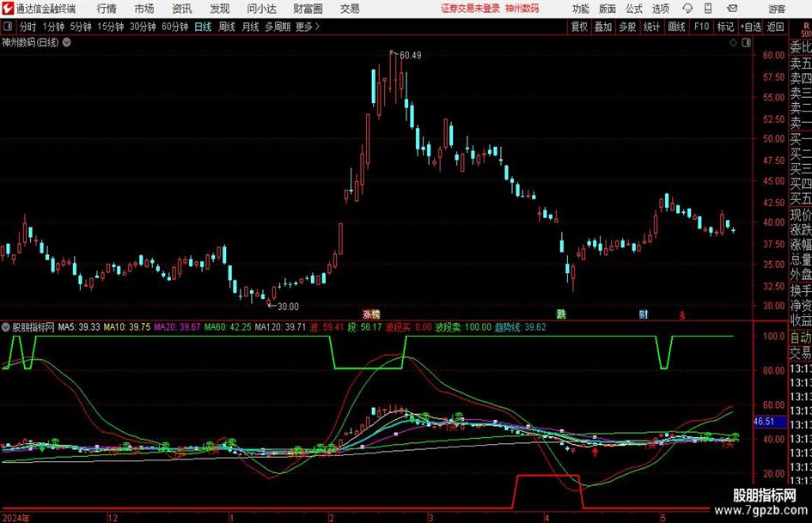Click the diamond icon at chart top right
The width and height of the screenshot is (812, 523).
(x=733, y=43)
